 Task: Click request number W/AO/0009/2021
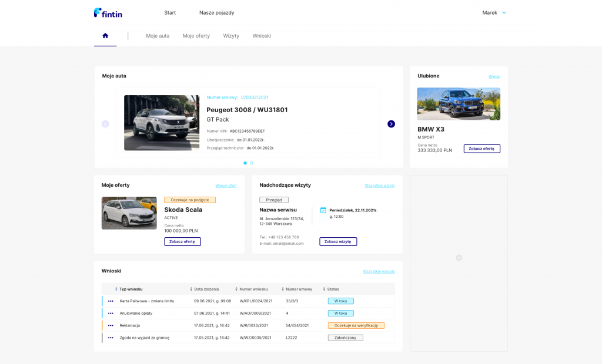point(255,314)
